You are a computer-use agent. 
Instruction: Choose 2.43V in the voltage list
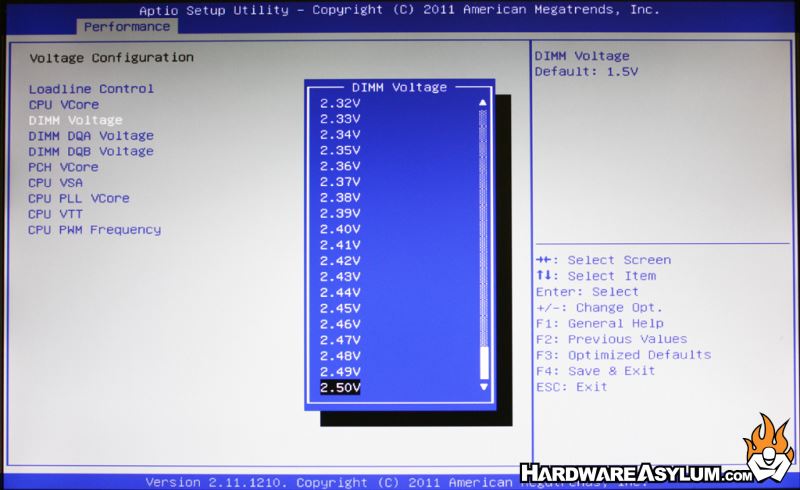click(340, 277)
